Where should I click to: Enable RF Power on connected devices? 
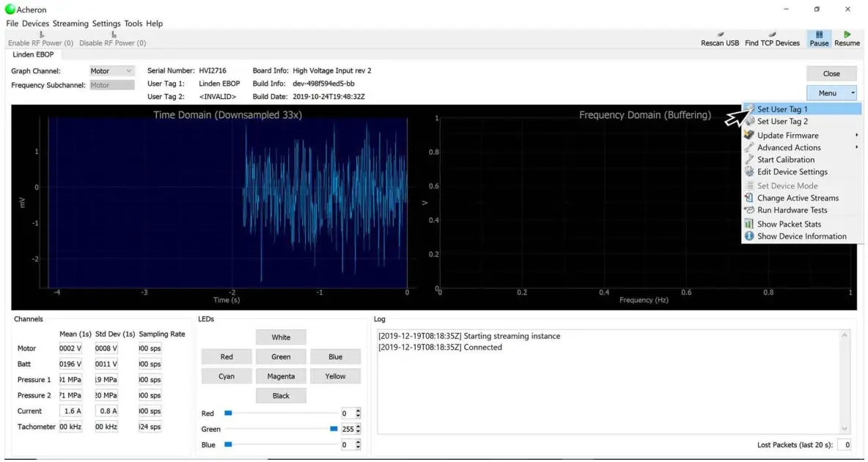tap(41, 43)
